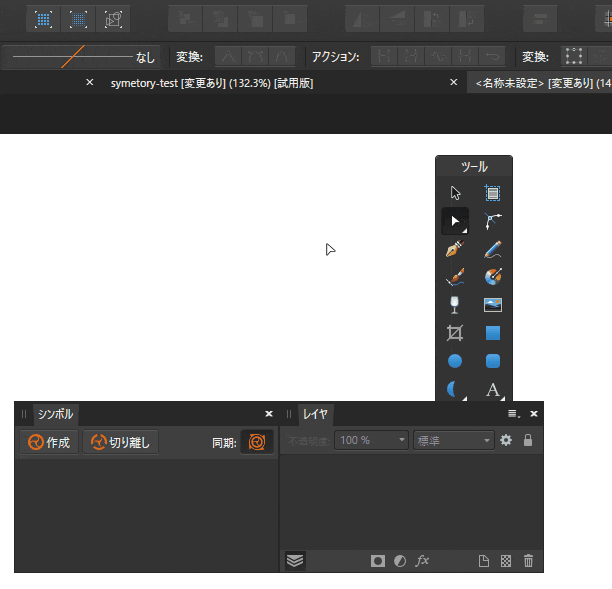Viewport: 612px width, 589px height.
Task: Delete layer with trash icon
Action: coord(528,561)
